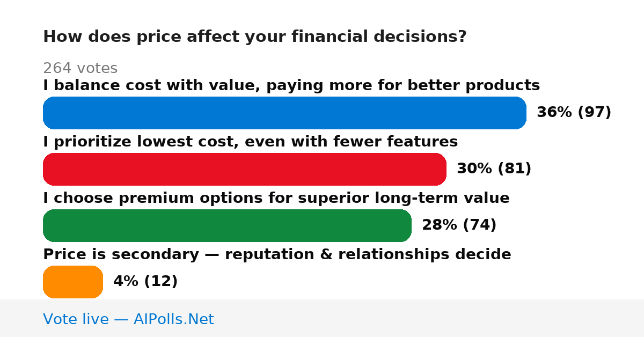Click the 36% (97) result label
Screen dimensions: 644x337
pyautogui.click(x=574, y=112)
